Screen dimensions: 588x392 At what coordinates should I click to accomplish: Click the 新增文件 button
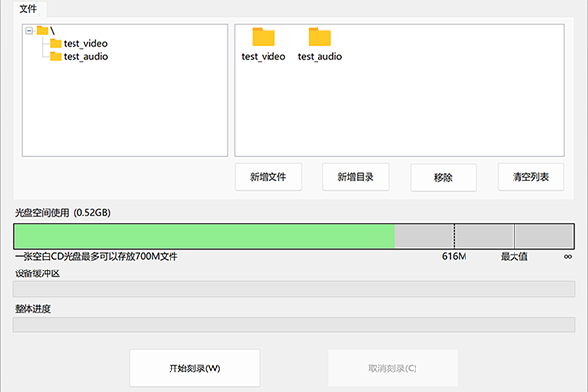pyautogui.click(x=269, y=177)
